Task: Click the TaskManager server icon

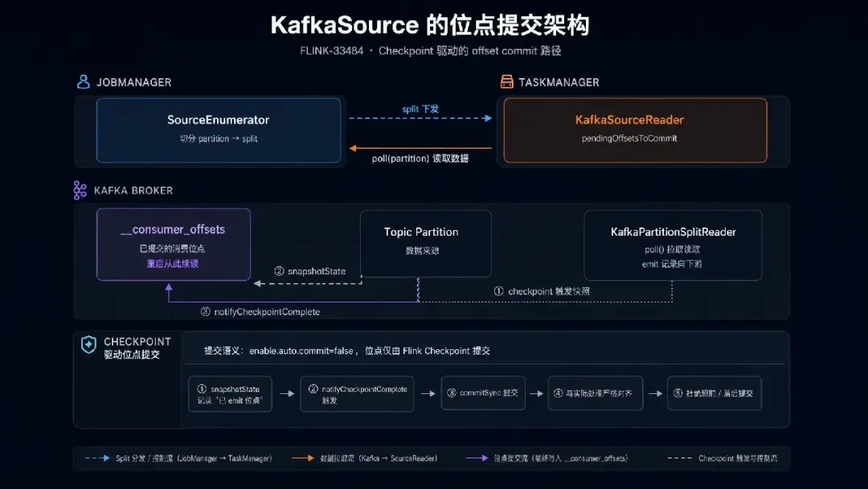Action: pyautogui.click(x=506, y=82)
